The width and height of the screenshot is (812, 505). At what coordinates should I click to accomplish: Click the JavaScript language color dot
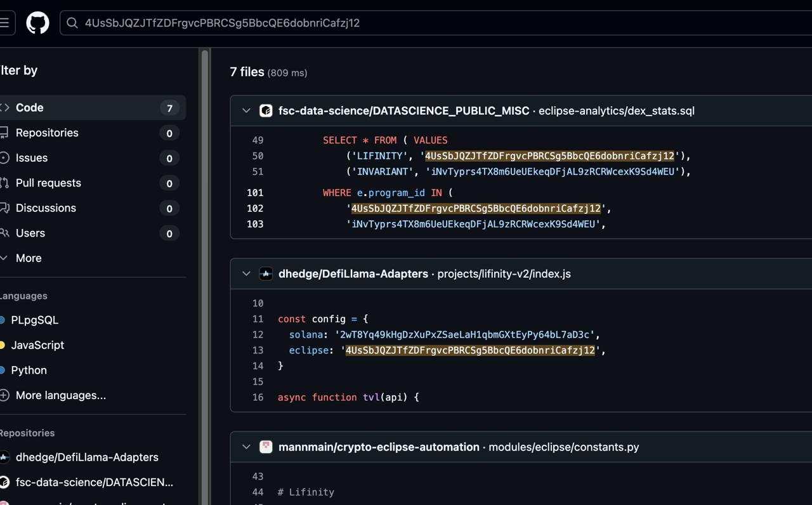coord(3,345)
